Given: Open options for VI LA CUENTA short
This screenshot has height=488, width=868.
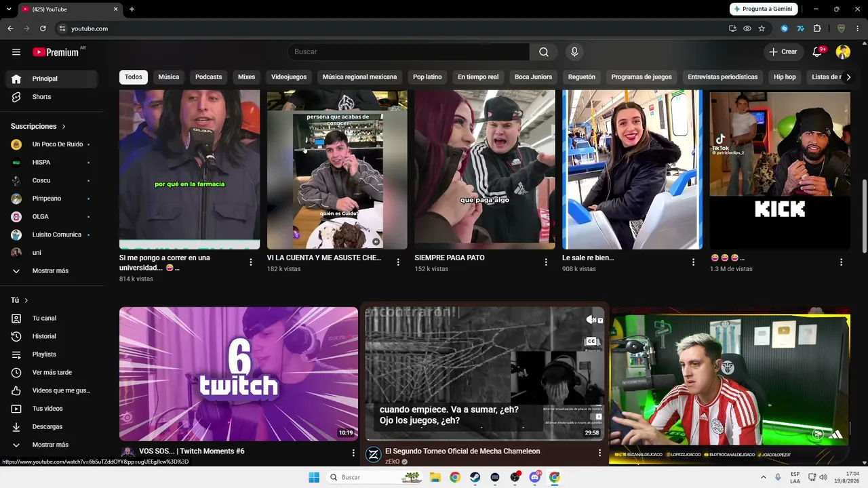Looking at the screenshot, I should [x=398, y=262].
